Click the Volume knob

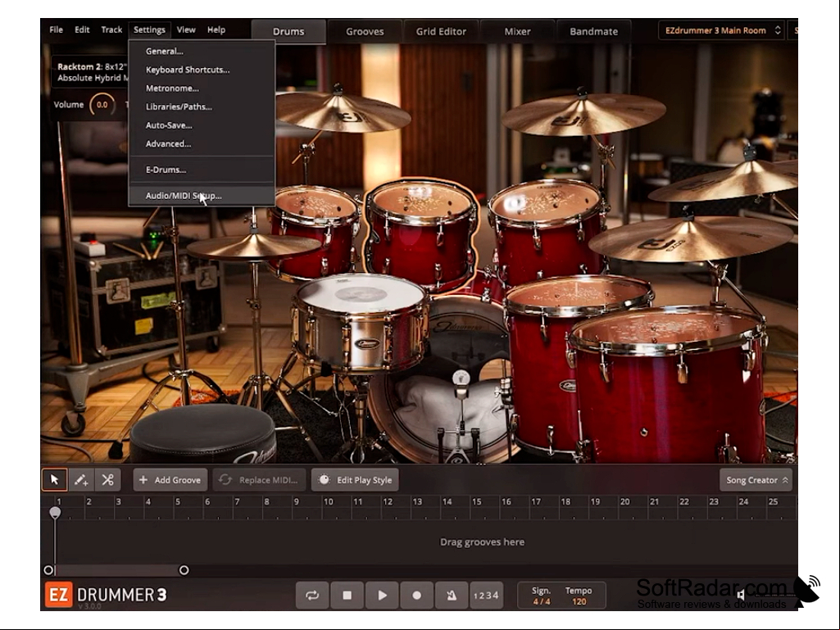pyautogui.click(x=102, y=105)
